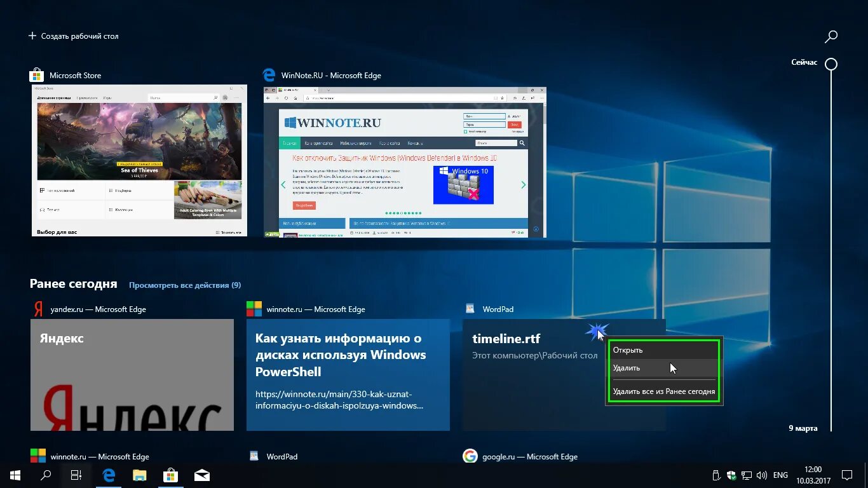
Task: Open the Mail app from taskbar
Action: coord(202,475)
